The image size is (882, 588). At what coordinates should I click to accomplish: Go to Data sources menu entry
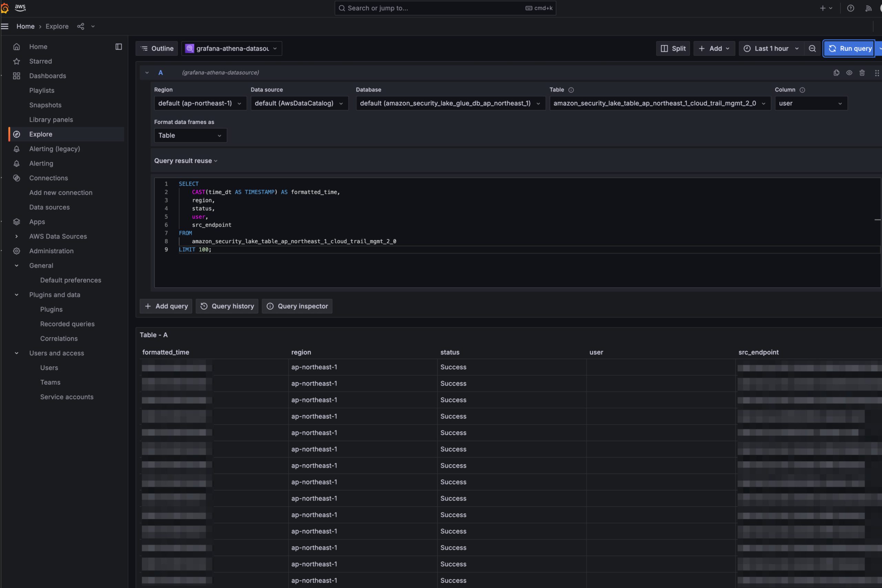[x=50, y=207]
